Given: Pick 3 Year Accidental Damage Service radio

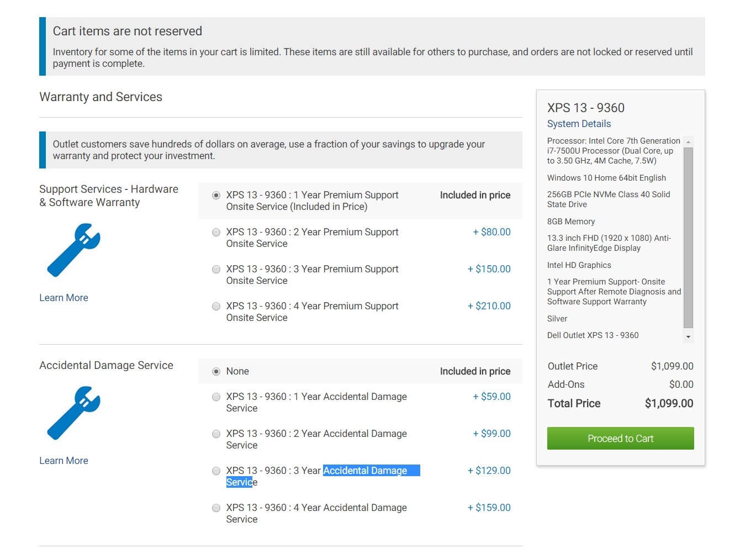Looking at the screenshot, I should point(216,471).
